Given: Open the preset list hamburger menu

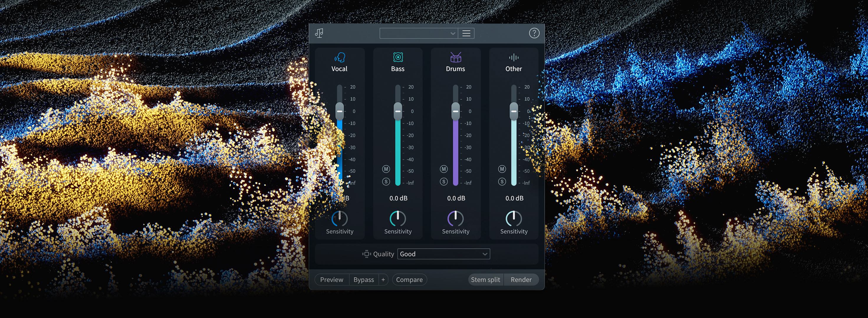Looking at the screenshot, I should (466, 33).
